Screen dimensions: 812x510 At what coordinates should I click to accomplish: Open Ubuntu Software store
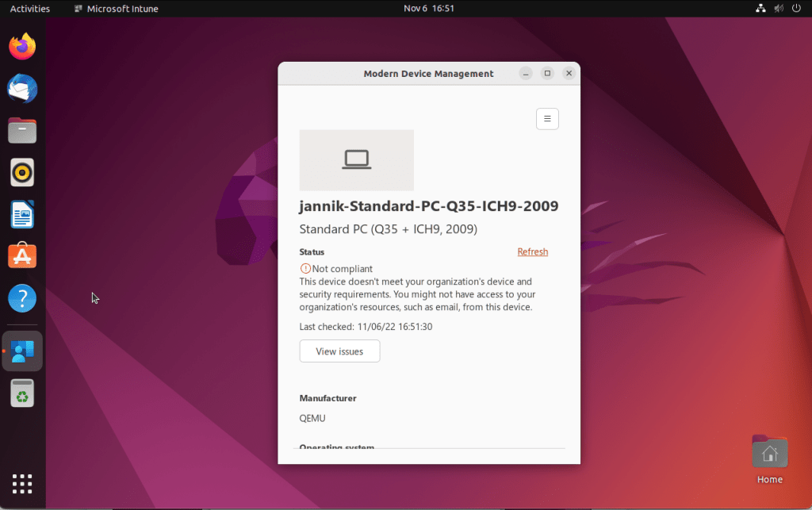(22, 256)
